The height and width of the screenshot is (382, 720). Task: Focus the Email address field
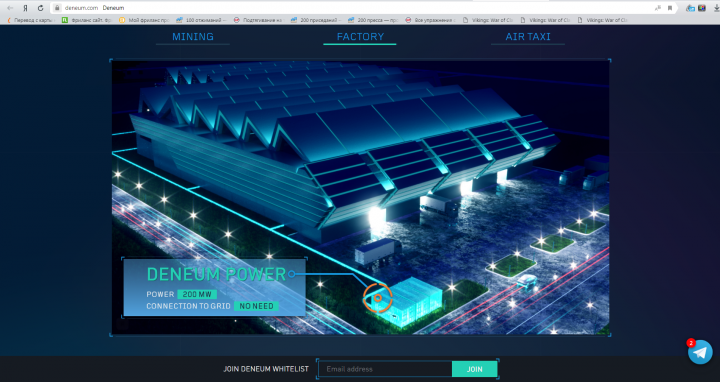(x=385, y=369)
